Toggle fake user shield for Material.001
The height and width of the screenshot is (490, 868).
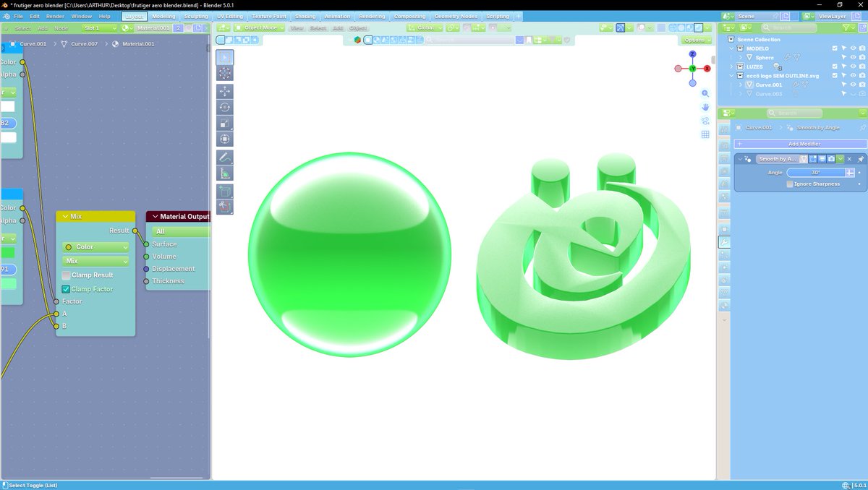pos(187,27)
